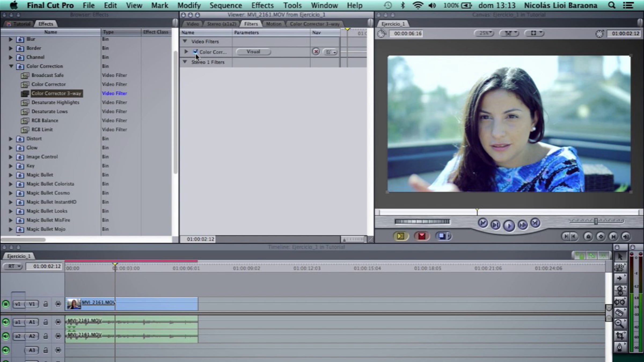Open the 25% zoom dropdown in Canvas
Viewport: 644px width, 362px height.
[484, 33]
